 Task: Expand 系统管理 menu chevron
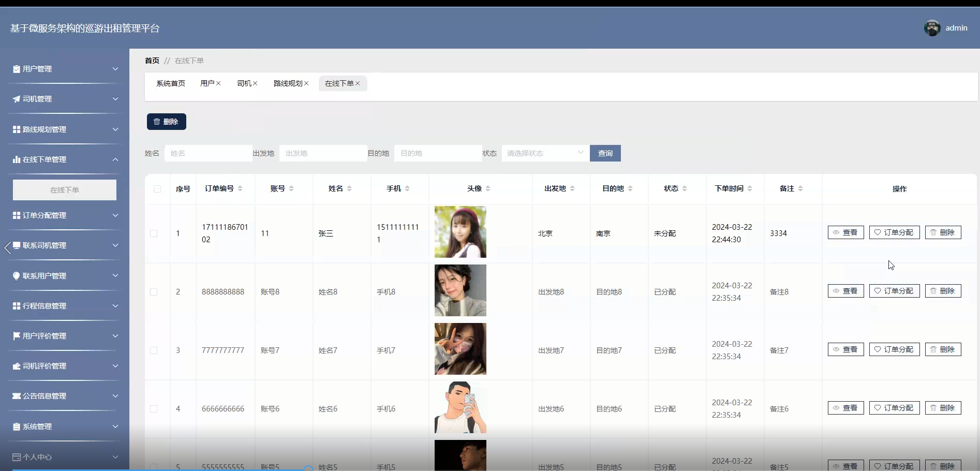click(x=115, y=426)
